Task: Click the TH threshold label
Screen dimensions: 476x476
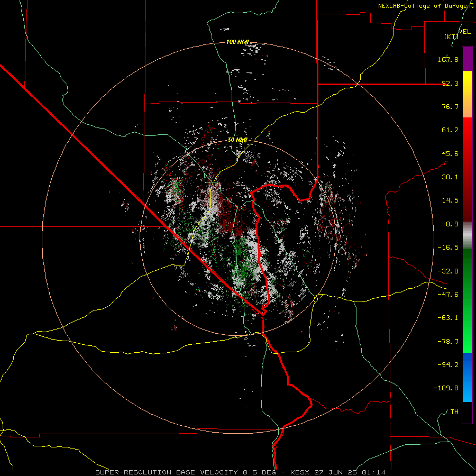Action: 454,412
